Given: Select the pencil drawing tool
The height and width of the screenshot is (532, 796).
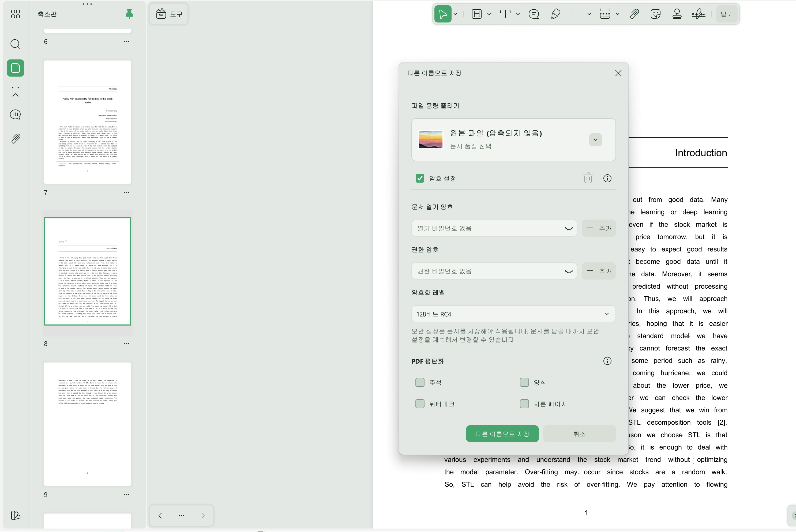Looking at the screenshot, I should (555, 14).
